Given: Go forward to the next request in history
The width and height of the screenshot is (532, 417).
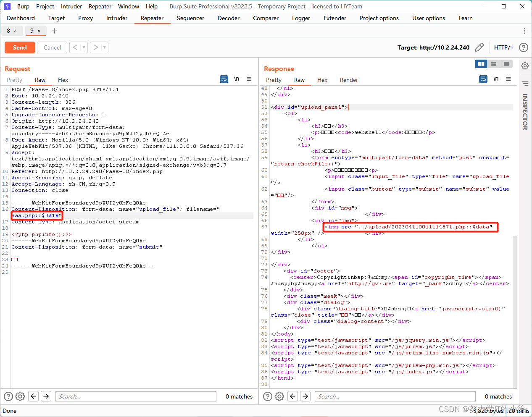Looking at the screenshot, I should [x=96, y=47].
